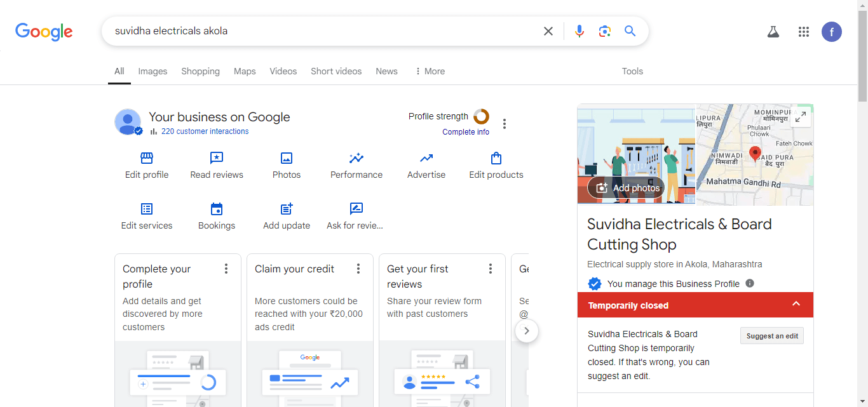The image size is (868, 407).
Task: Click the business profile avatar
Action: pos(128,121)
